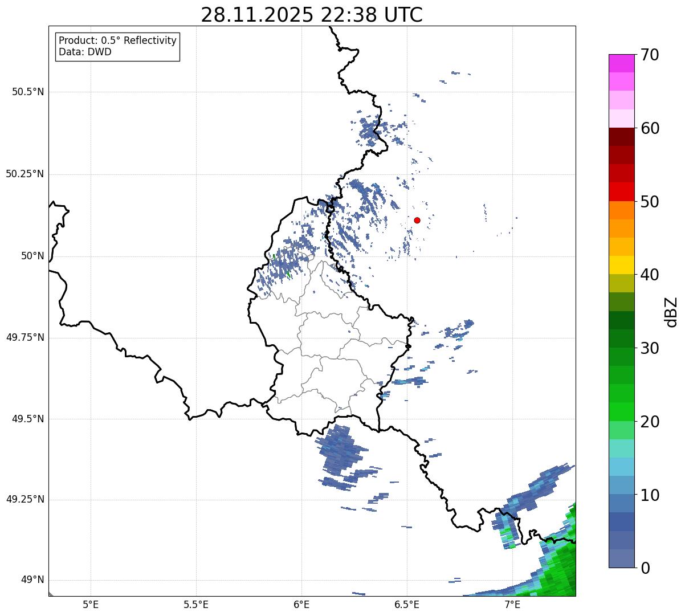Click the 5°E longitude label
The width and height of the screenshot is (685, 616).
91,604
